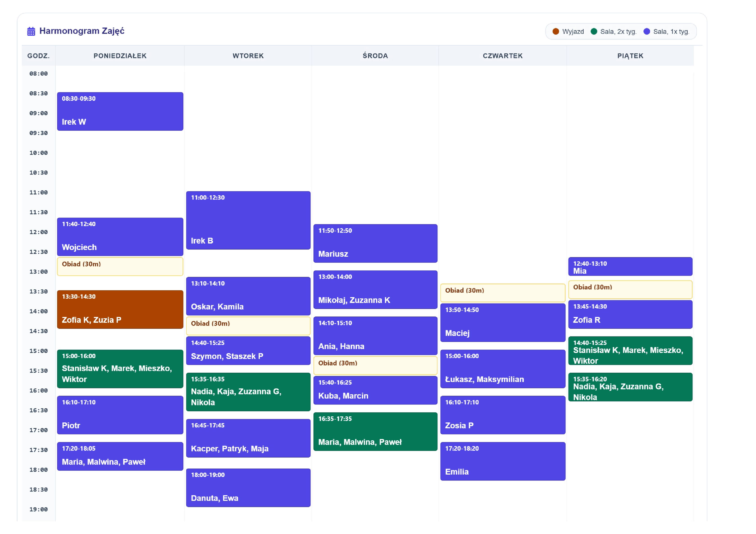Open the Ania, Hanna 14:10-15:10 block

375,336
